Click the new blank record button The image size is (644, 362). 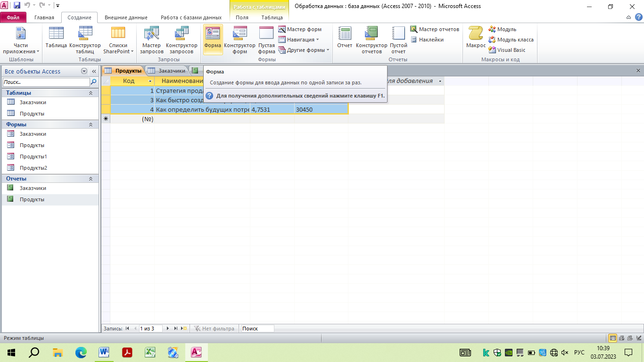click(184, 329)
